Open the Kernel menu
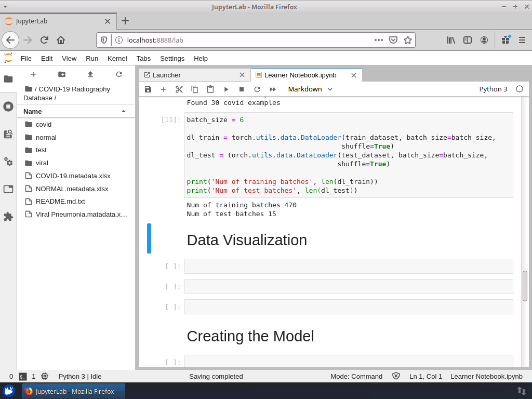532x399 pixels. pyautogui.click(x=117, y=58)
